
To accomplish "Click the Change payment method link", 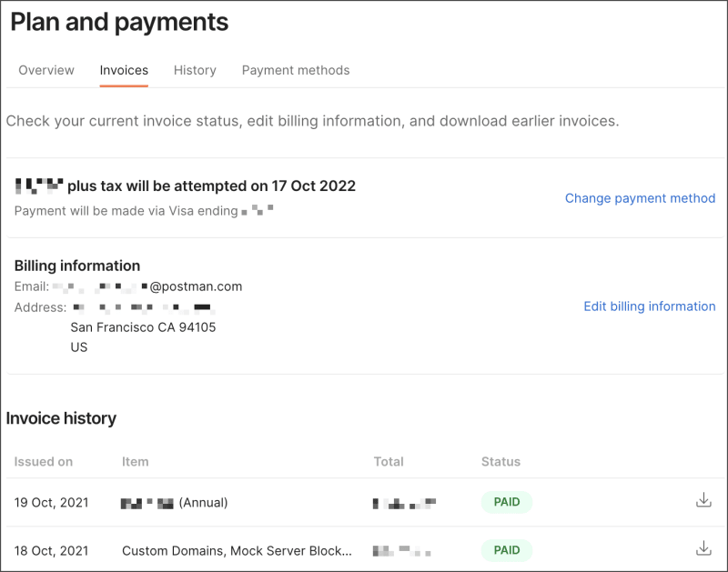I will 640,198.
